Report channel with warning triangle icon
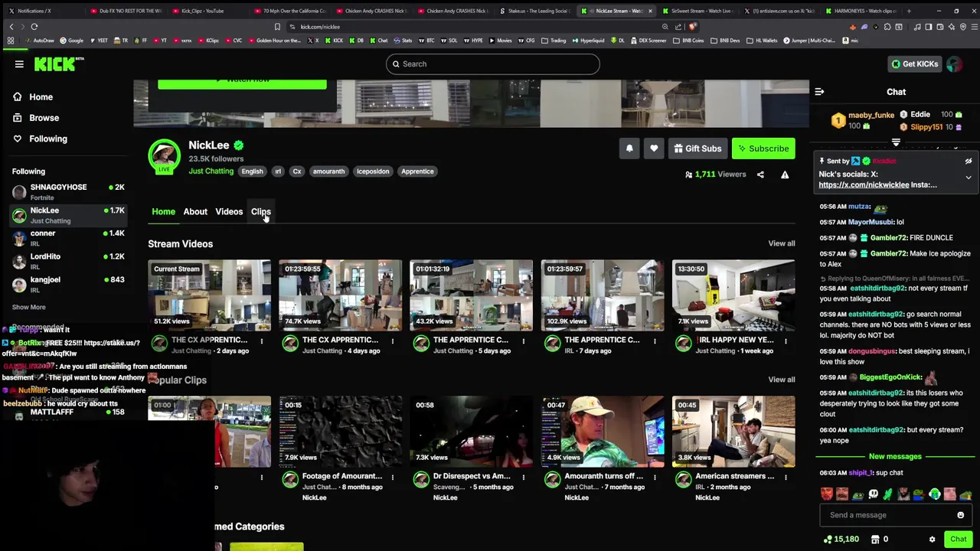The width and height of the screenshot is (980, 551). pyautogui.click(x=785, y=174)
